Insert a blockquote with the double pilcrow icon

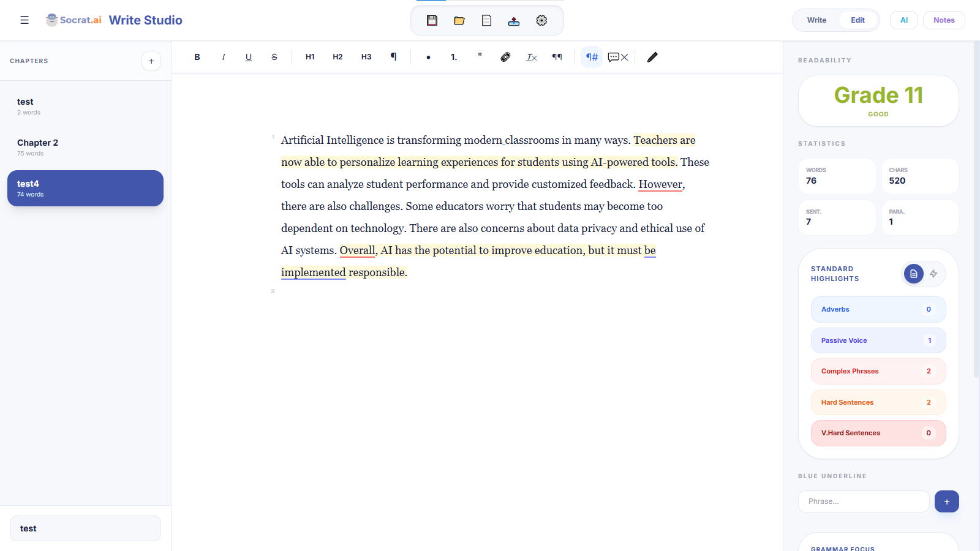tap(557, 57)
